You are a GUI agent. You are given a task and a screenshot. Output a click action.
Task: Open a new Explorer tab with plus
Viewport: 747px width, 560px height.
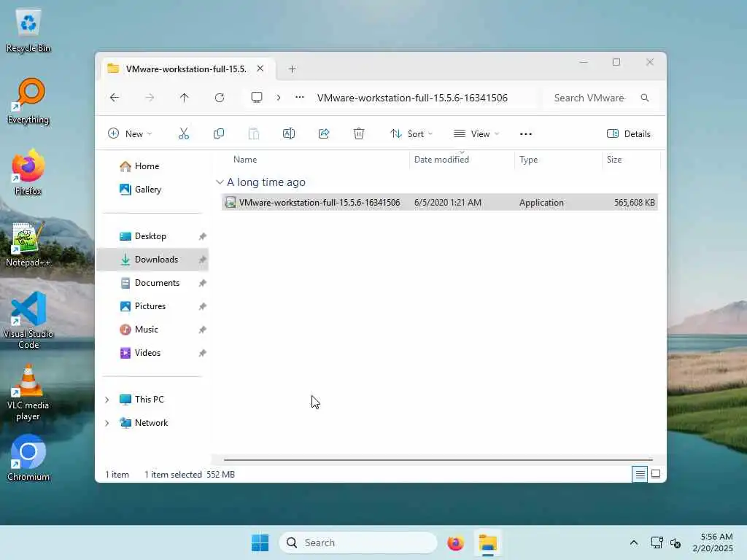point(293,69)
